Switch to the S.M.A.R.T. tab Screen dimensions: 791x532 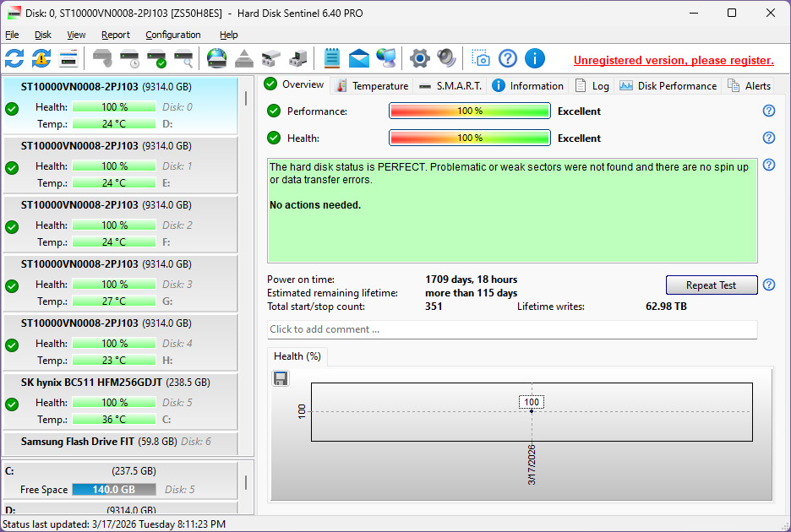pyautogui.click(x=450, y=86)
